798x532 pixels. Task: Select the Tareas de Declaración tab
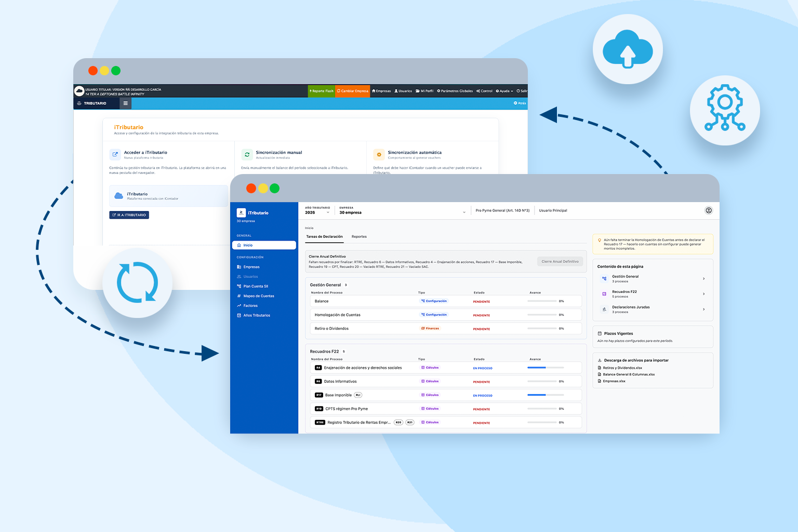(324, 236)
